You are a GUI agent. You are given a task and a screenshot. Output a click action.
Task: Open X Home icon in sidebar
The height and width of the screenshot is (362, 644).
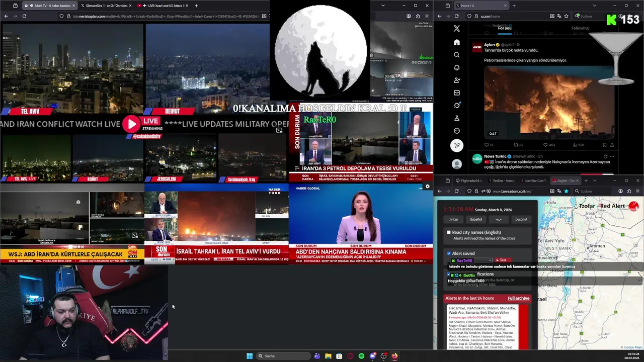click(x=457, y=42)
